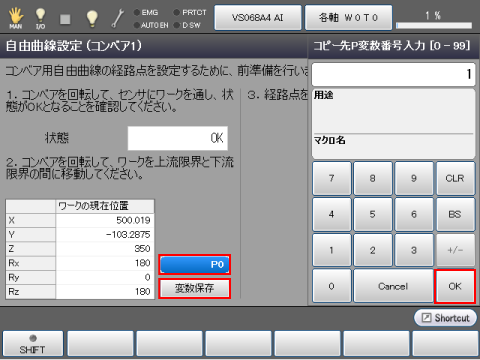
Task: Open the I/O lightbulb icon
Action: (x=40, y=18)
